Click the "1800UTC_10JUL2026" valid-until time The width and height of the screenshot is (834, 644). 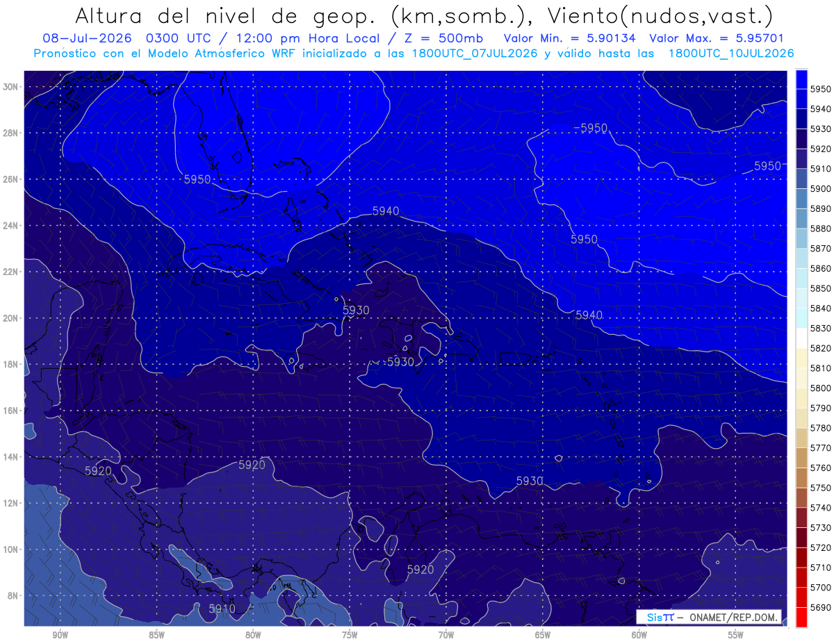730,53
